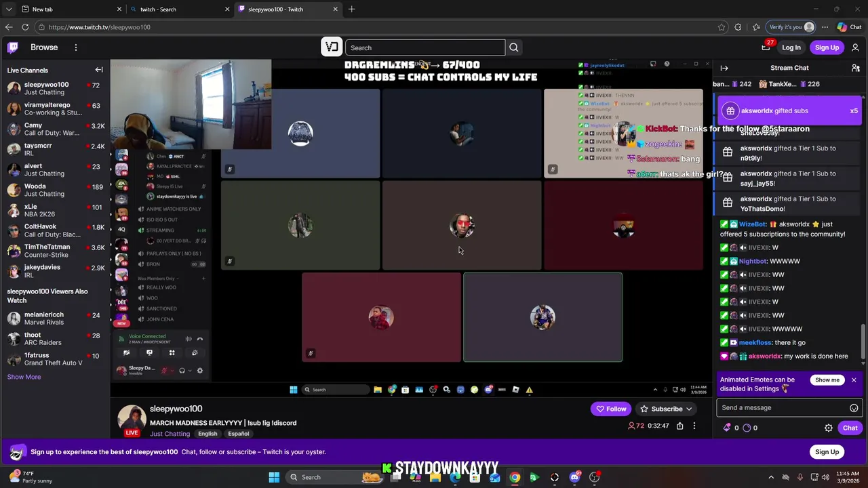The image size is (868, 488).
Task: Open browser favorites list icon
Action: tap(756, 27)
